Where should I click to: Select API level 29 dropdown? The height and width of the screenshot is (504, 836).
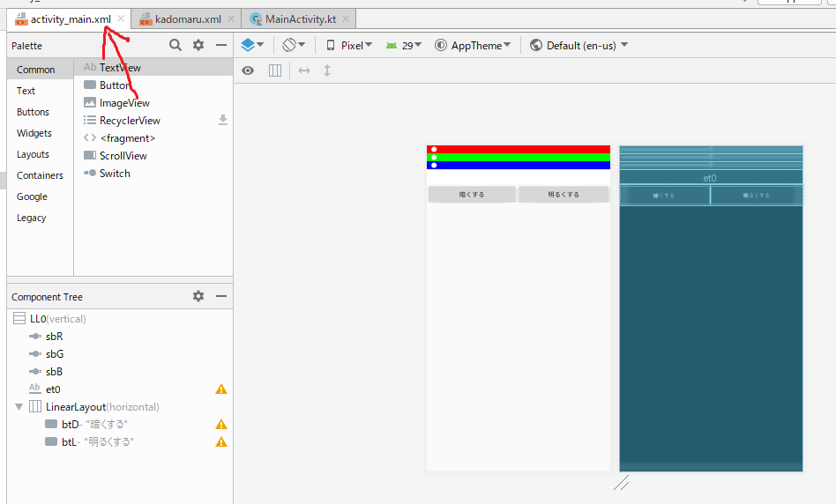click(404, 45)
